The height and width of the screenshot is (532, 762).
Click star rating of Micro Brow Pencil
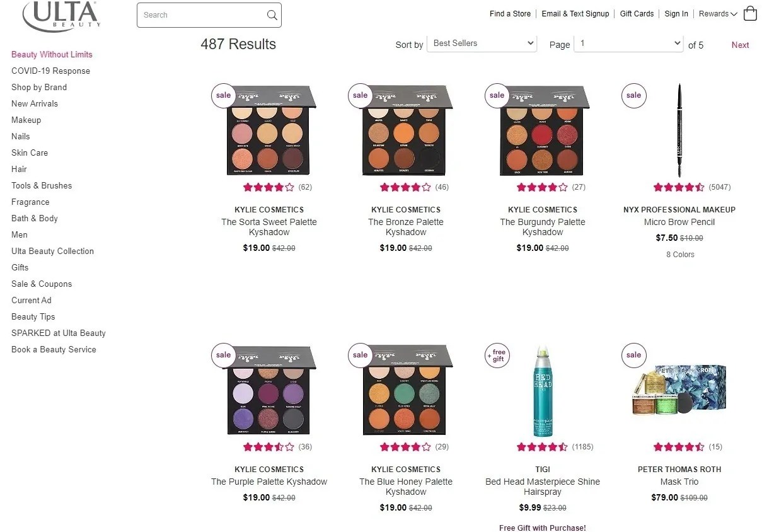(x=679, y=187)
